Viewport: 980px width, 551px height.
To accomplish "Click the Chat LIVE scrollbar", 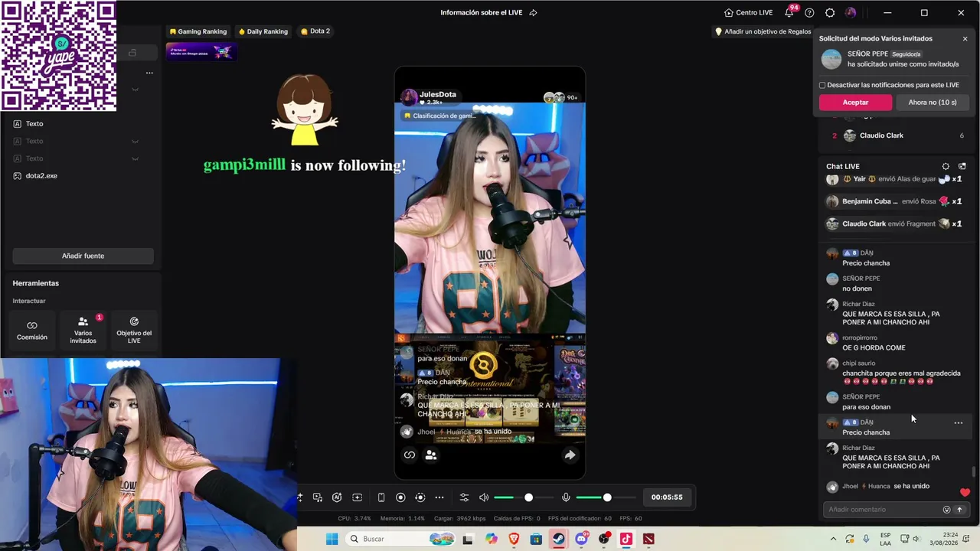I will (974, 472).
